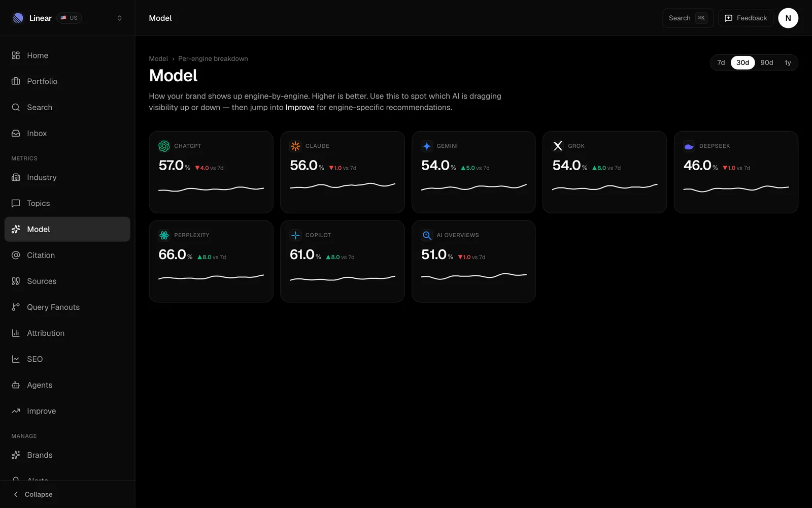The height and width of the screenshot is (508, 812).
Task: Switch time range to 90d
Action: 766,62
